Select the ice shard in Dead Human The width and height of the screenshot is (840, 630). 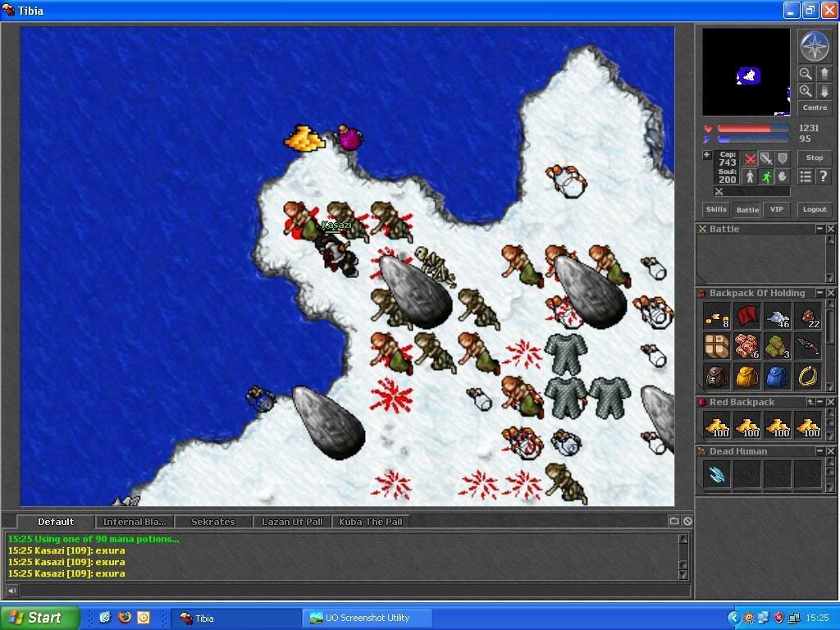(717, 474)
